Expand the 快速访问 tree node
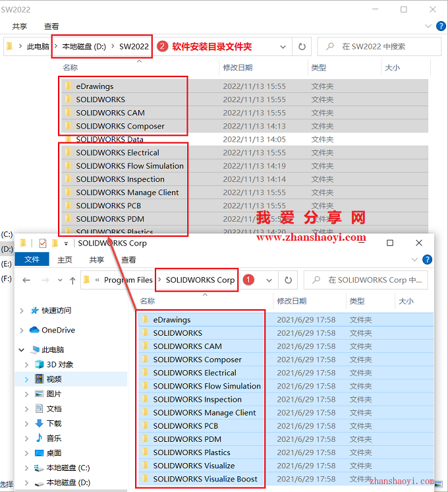 pos(22,311)
